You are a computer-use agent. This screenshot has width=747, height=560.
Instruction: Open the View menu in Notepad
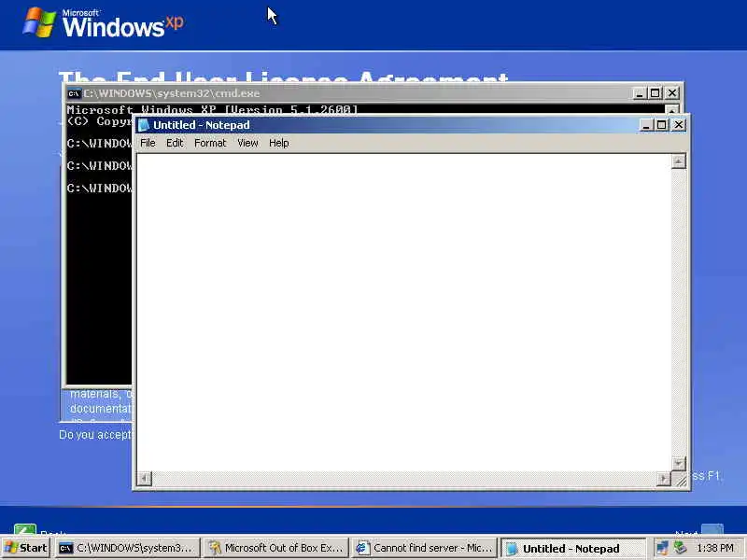[x=247, y=143]
